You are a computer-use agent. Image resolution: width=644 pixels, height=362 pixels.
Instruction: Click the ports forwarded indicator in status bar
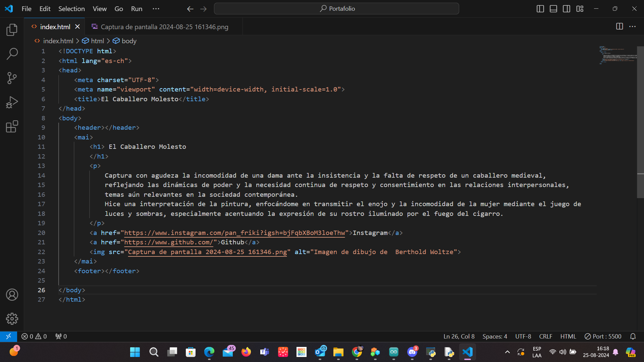point(61,336)
